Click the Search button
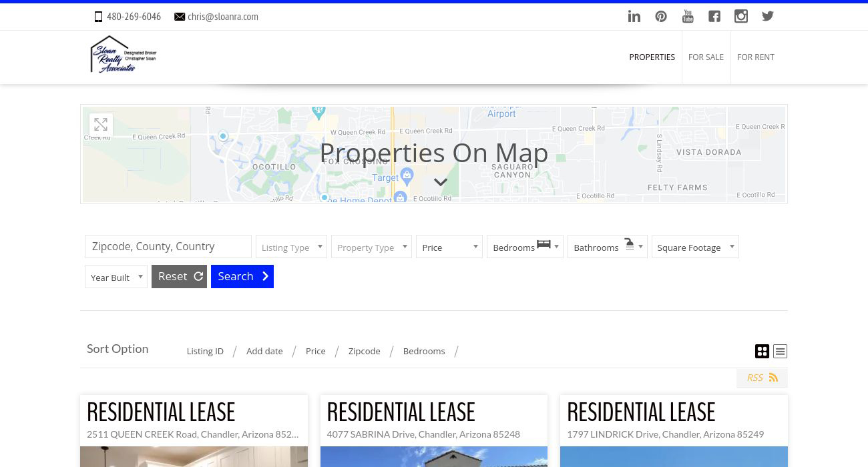The height and width of the screenshot is (467, 868). pos(242,276)
